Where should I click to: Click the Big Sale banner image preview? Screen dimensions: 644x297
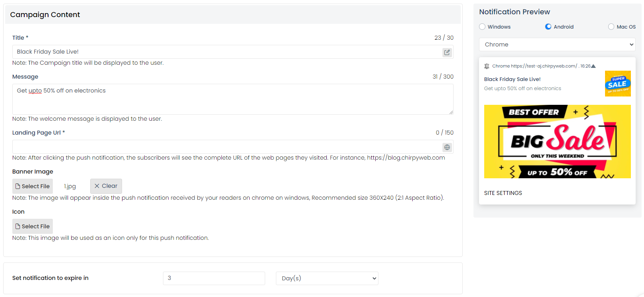coord(557,141)
